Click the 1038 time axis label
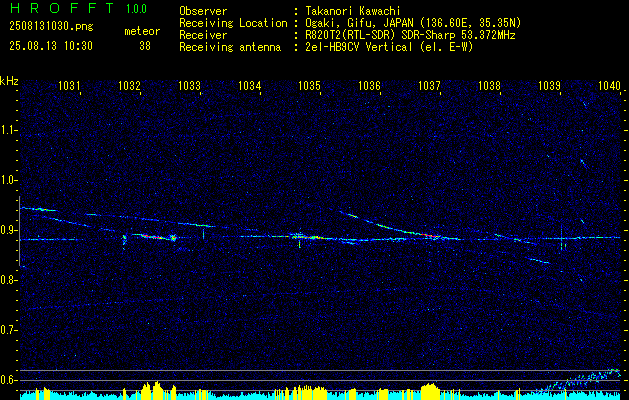This screenshot has height=400, width=629. 489,85
